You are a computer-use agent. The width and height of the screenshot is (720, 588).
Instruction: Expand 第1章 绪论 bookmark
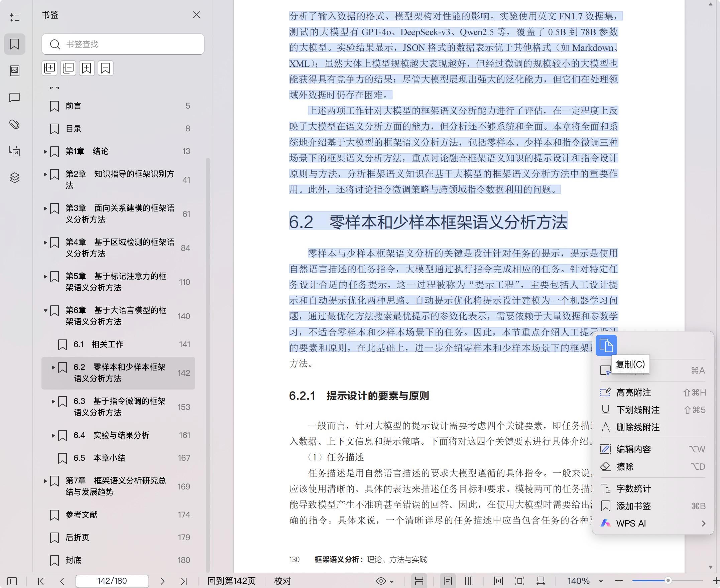click(45, 151)
